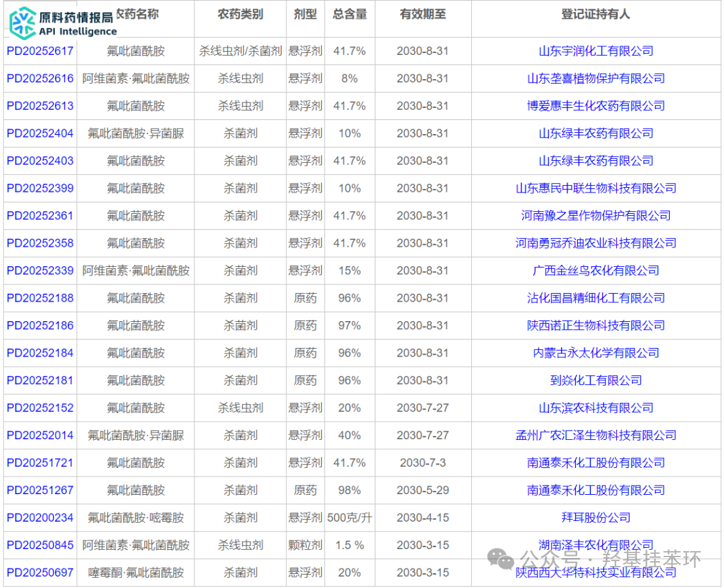This screenshot has height=588, width=724.
Task: Select the 15% content cell
Action: coord(349,271)
